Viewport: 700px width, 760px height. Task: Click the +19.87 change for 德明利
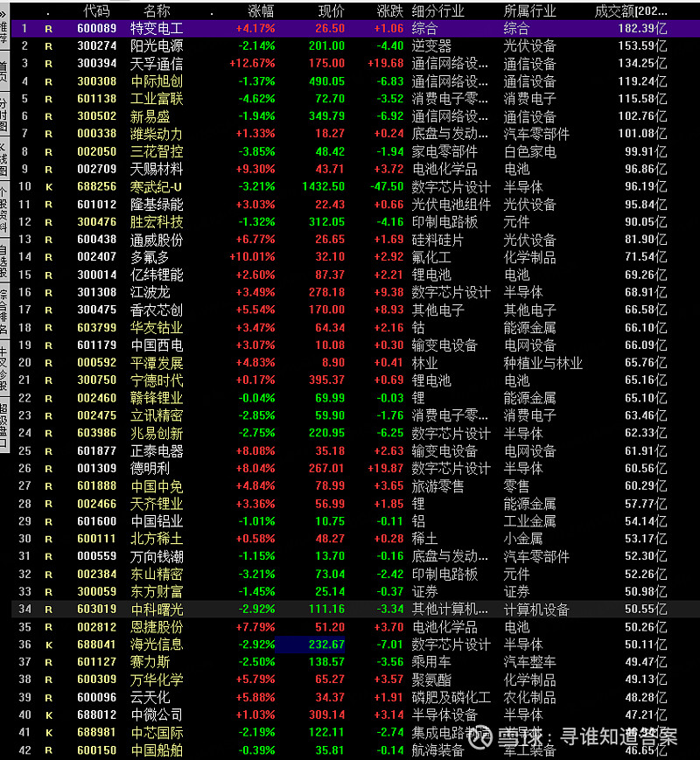[386, 468]
